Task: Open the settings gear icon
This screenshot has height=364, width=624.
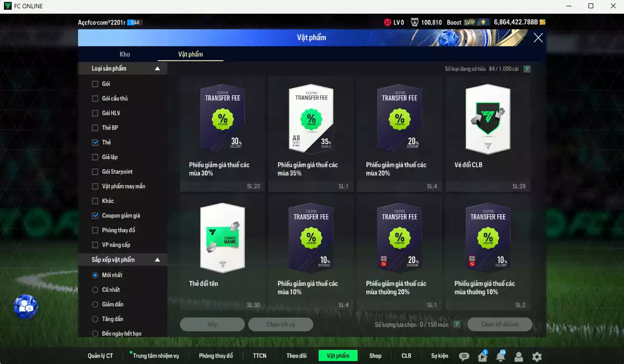Action: coord(537,357)
